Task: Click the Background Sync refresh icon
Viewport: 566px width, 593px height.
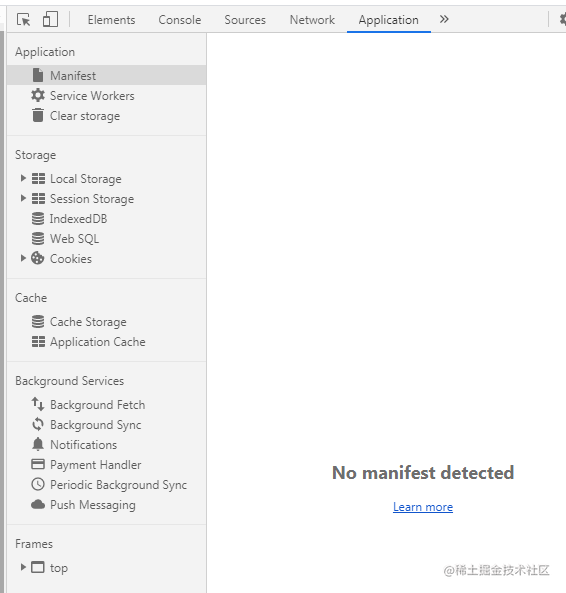Action: click(x=38, y=424)
